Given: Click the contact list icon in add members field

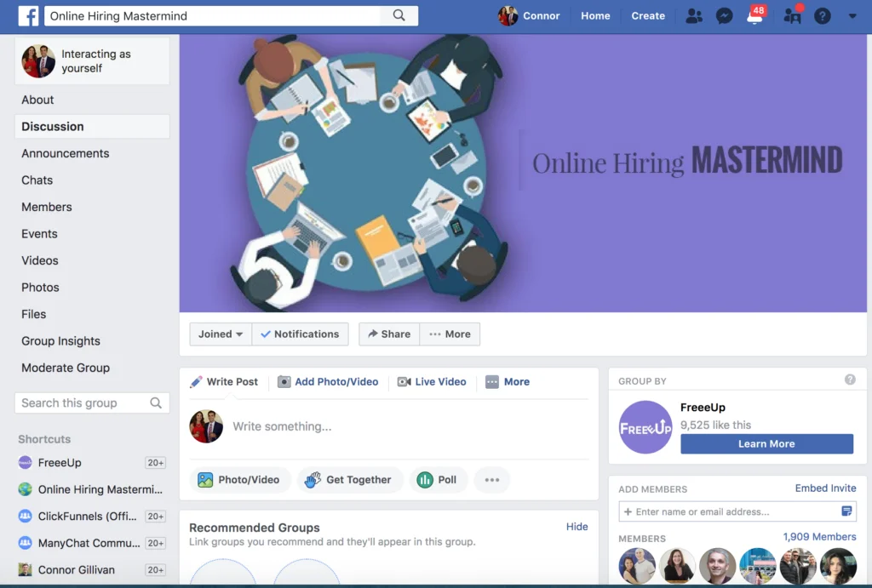Looking at the screenshot, I should pos(846,511).
